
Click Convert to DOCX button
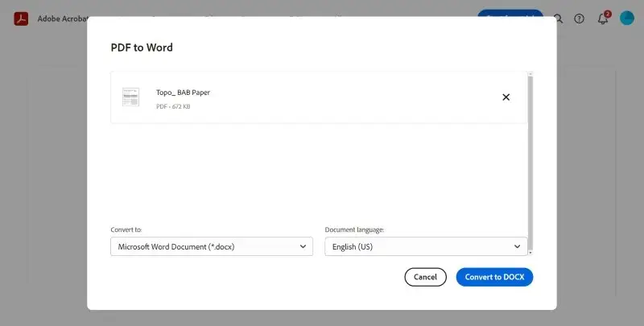494,277
